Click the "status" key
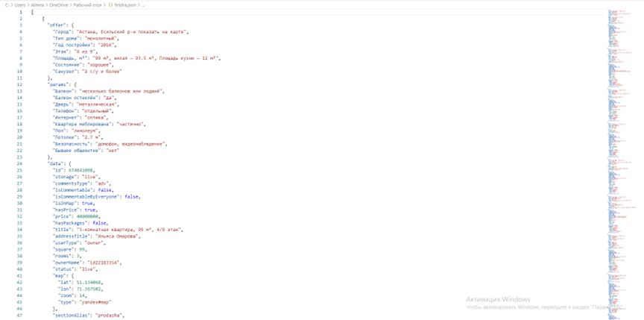This screenshot has height=320, width=644. [x=62, y=269]
